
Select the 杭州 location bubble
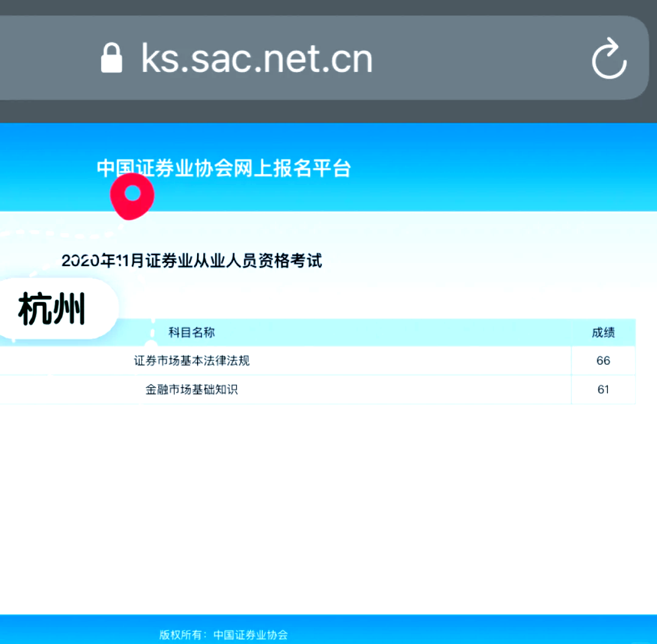[x=55, y=308]
